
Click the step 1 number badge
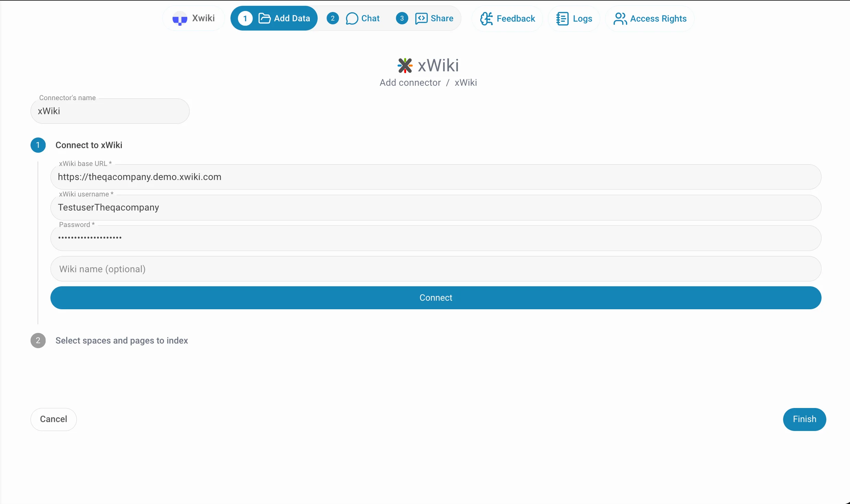click(38, 145)
